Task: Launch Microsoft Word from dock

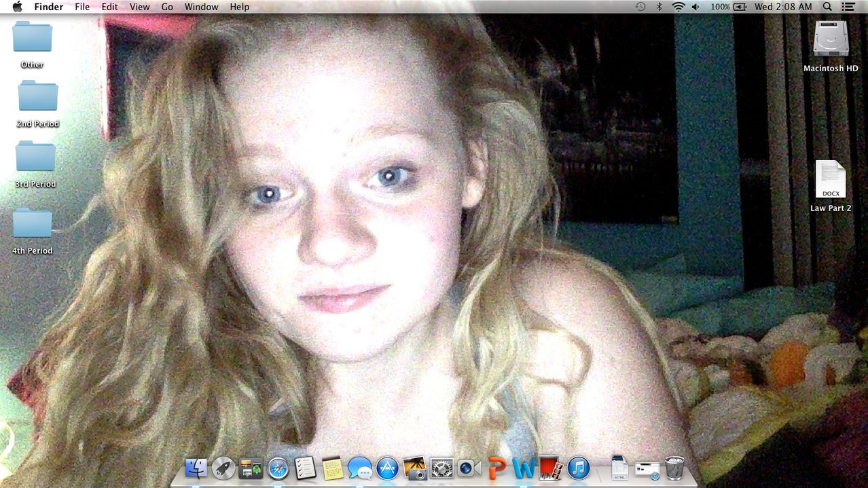Action: point(524,468)
